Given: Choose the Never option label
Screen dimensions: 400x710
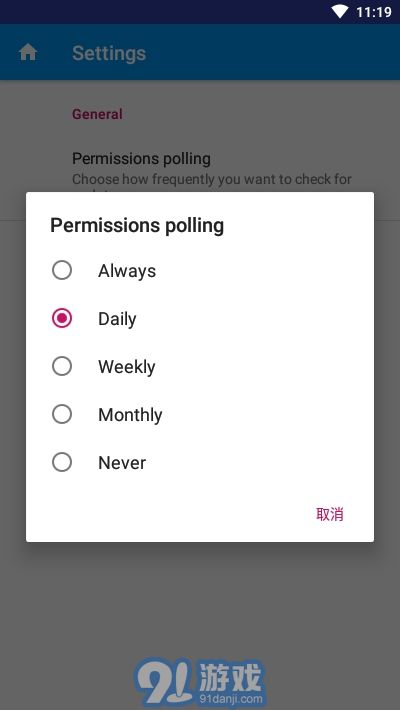Looking at the screenshot, I should (x=122, y=462).
